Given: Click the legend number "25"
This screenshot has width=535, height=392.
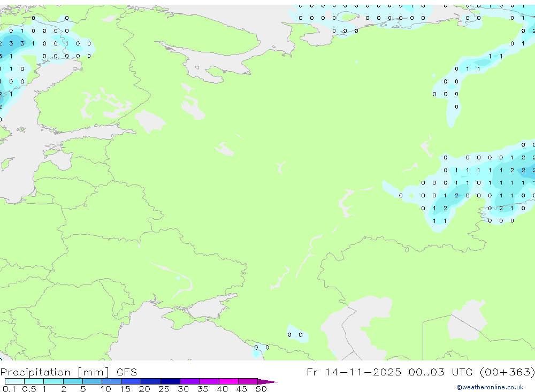Looking at the screenshot, I should coord(164,389).
